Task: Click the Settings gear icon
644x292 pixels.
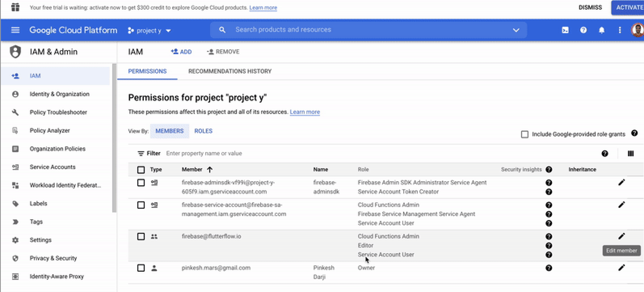Action: tap(15, 240)
